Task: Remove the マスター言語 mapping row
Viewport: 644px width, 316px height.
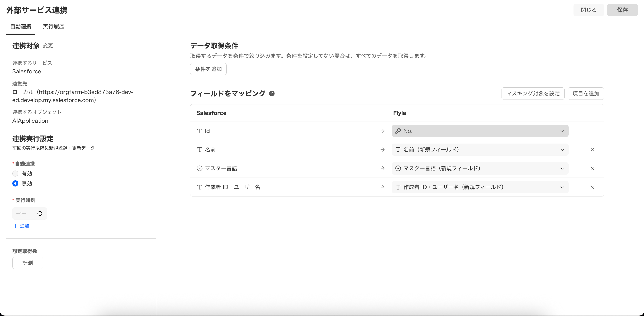Action: pyautogui.click(x=592, y=168)
